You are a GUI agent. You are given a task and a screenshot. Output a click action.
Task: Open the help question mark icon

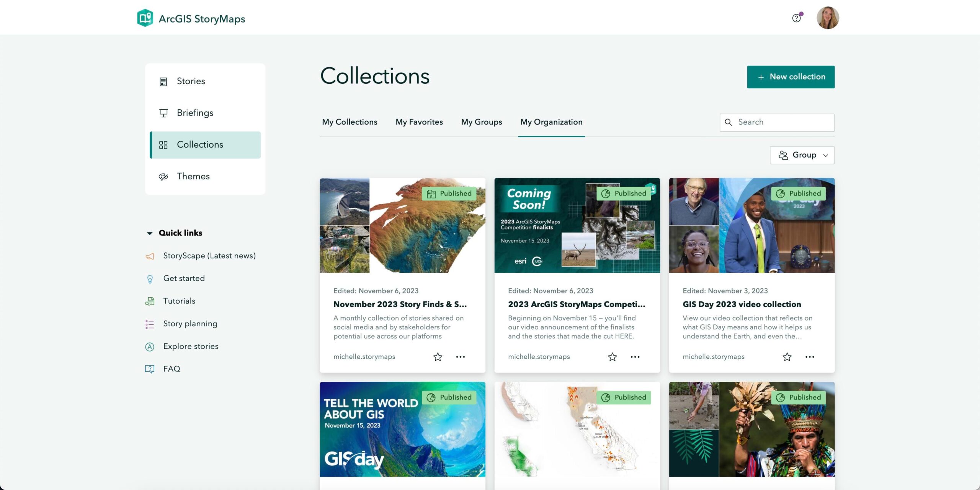click(796, 18)
